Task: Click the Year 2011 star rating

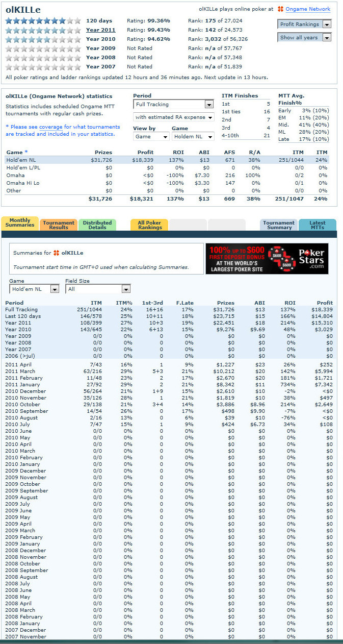Action: [x=43, y=30]
